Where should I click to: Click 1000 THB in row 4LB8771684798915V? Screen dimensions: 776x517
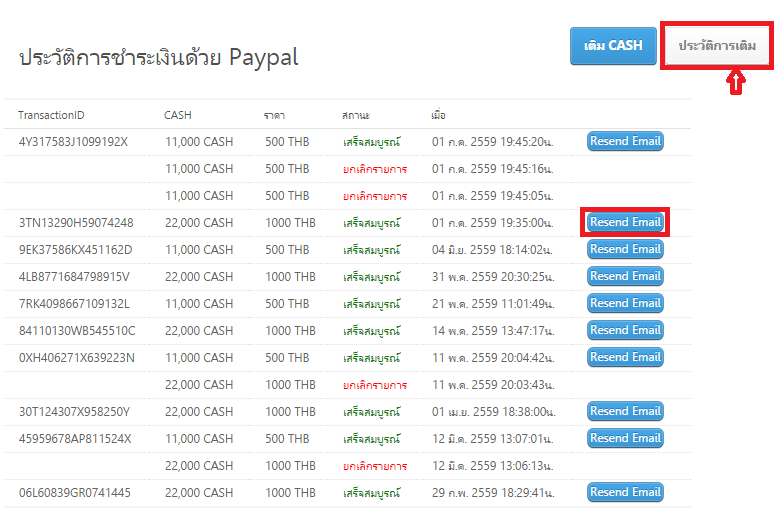click(x=291, y=277)
